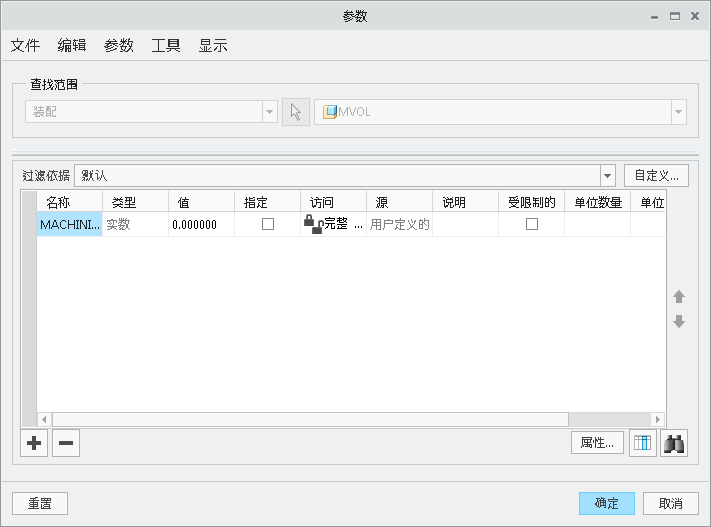Expand the MVOL model dropdown
Image resolution: width=711 pixels, height=527 pixels.
(679, 112)
